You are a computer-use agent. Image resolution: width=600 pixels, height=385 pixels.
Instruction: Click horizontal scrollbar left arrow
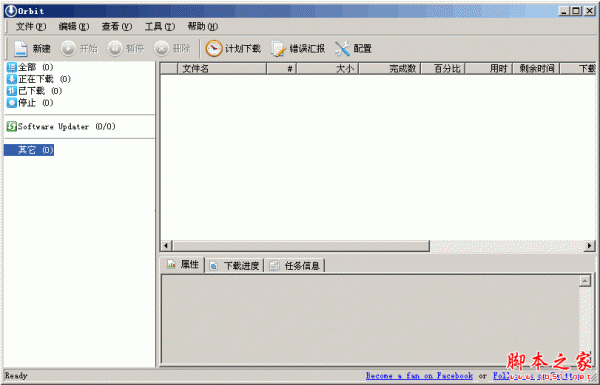tap(166, 246)
